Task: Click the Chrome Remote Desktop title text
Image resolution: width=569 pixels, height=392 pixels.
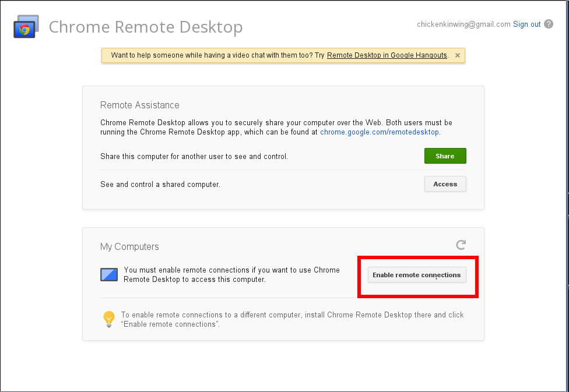Action: point(146,27)
